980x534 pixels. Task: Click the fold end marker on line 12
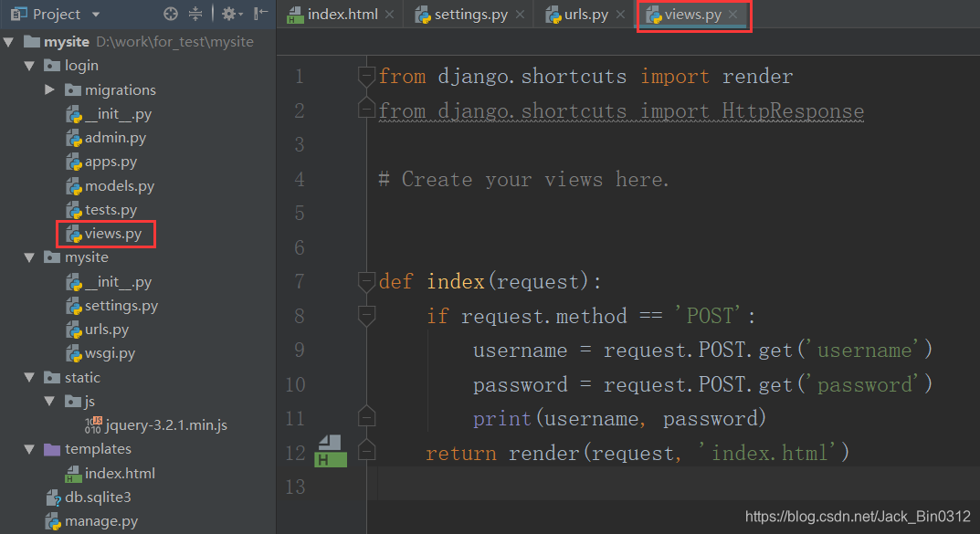coord(366,451)
